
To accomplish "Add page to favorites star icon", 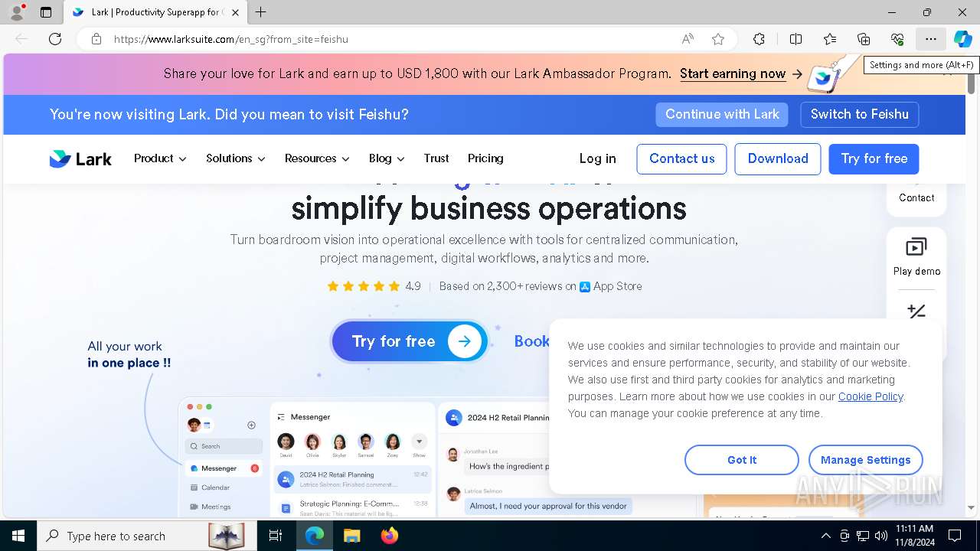I will click(718, 39).
